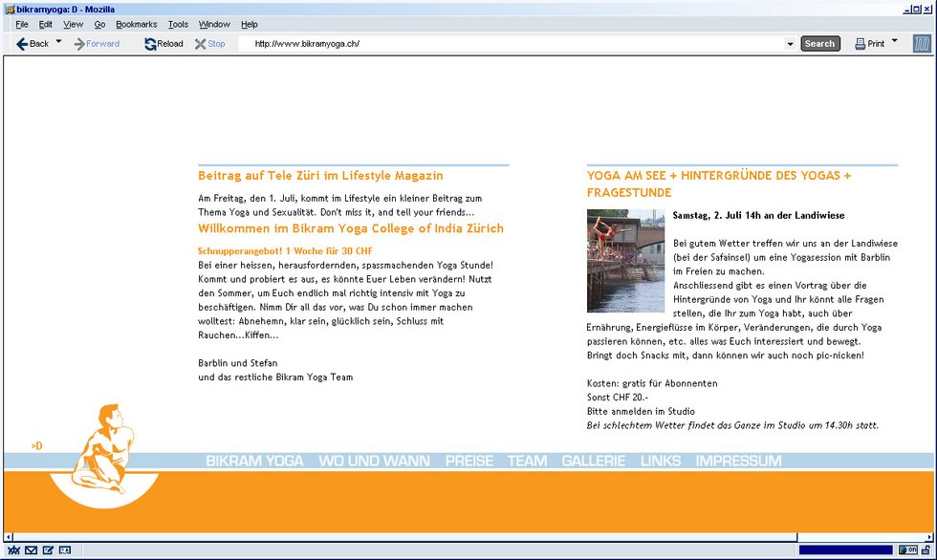The height and width of the screenshot is (560, 937).
Task: Click 'Bitte anmelden im Studio' text
Action: click(x=641, y=411)
